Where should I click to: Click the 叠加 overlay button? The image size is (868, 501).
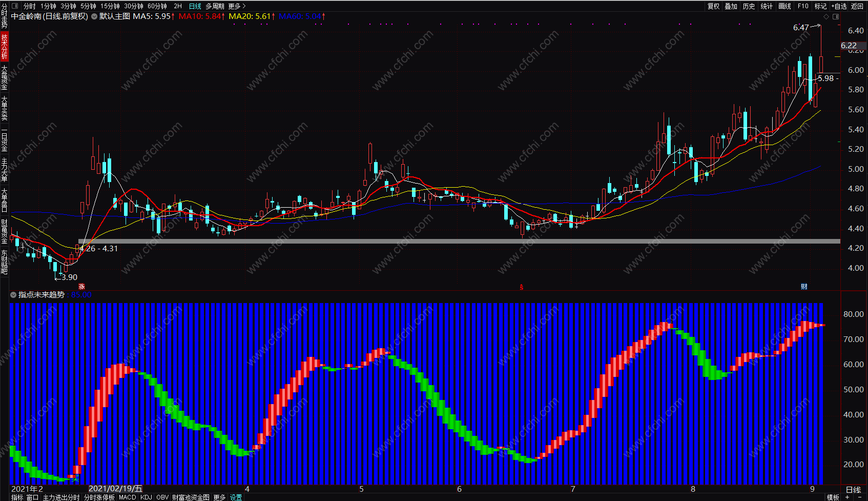point(731,6)
